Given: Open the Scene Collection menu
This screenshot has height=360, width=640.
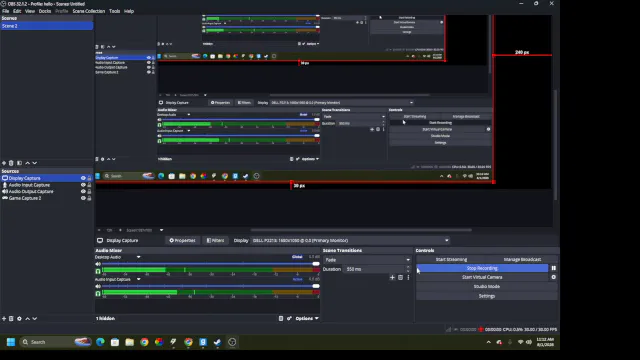Looking at the screenshot, I should coord(89,11).
